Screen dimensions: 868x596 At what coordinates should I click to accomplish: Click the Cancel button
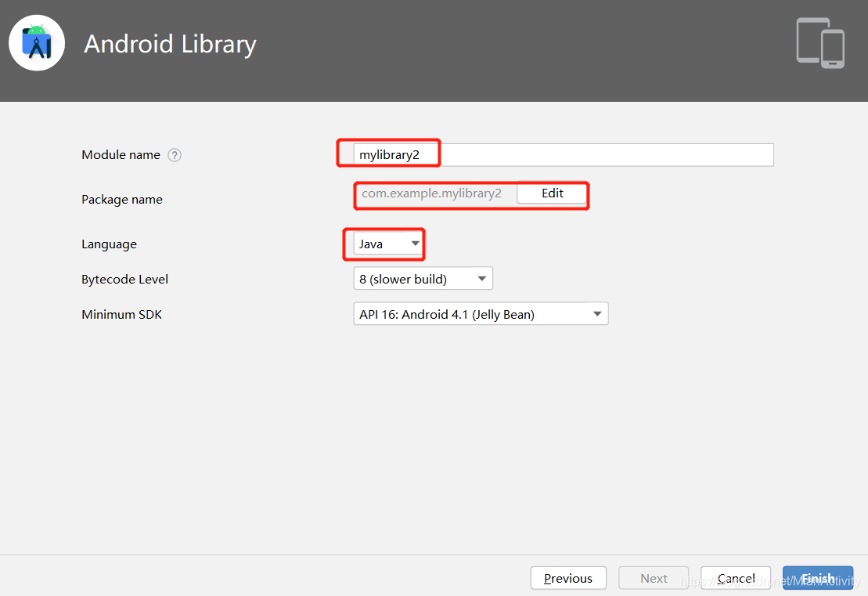point(736,578)
